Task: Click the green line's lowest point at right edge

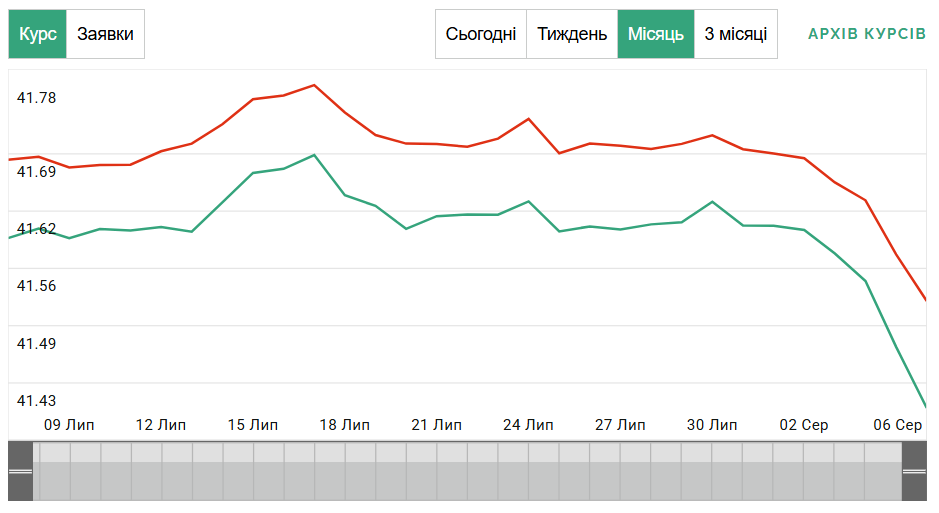Action: (x=925, y=406)
